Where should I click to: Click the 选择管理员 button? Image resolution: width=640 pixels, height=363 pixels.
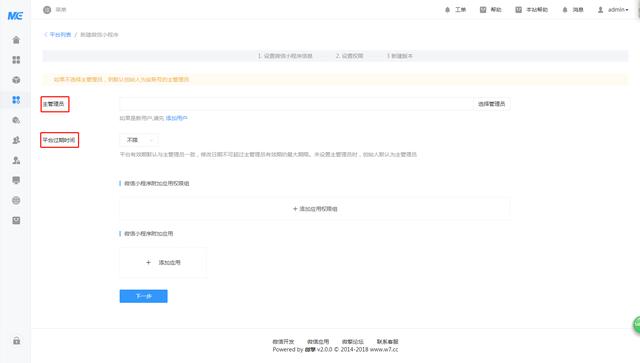tap(491, 104)
